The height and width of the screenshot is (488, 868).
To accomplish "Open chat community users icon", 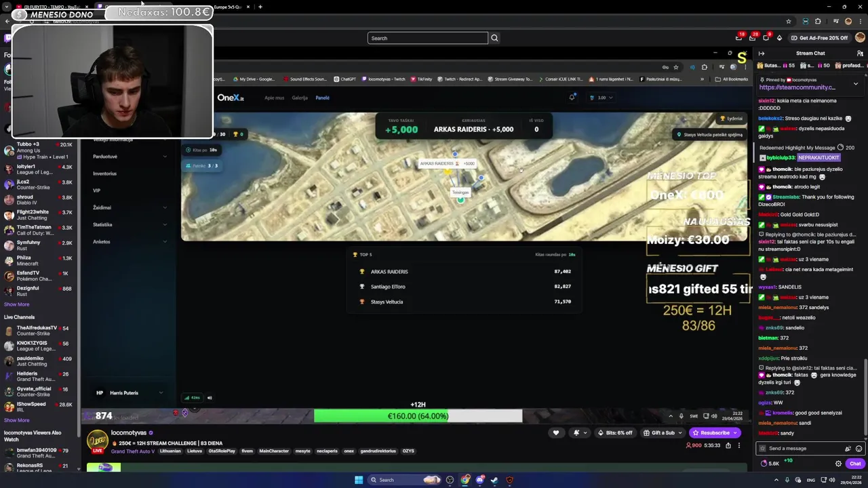I will pyautogui.click(x=860, y=53).
